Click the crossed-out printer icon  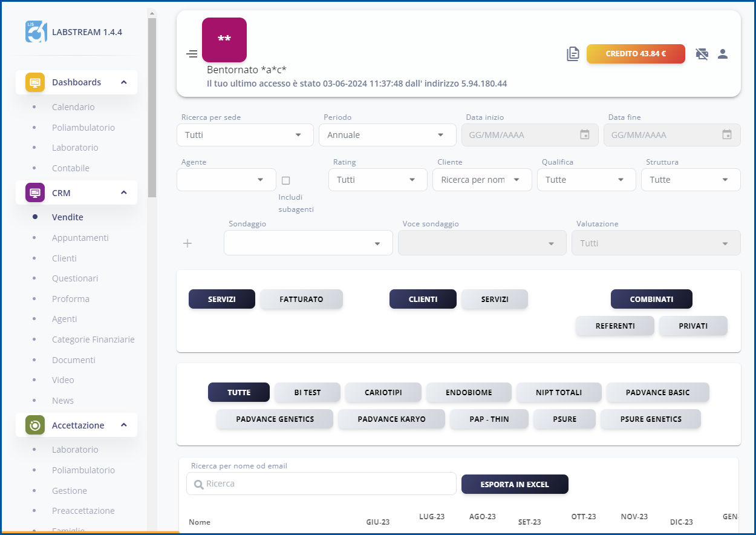(702, 54)
